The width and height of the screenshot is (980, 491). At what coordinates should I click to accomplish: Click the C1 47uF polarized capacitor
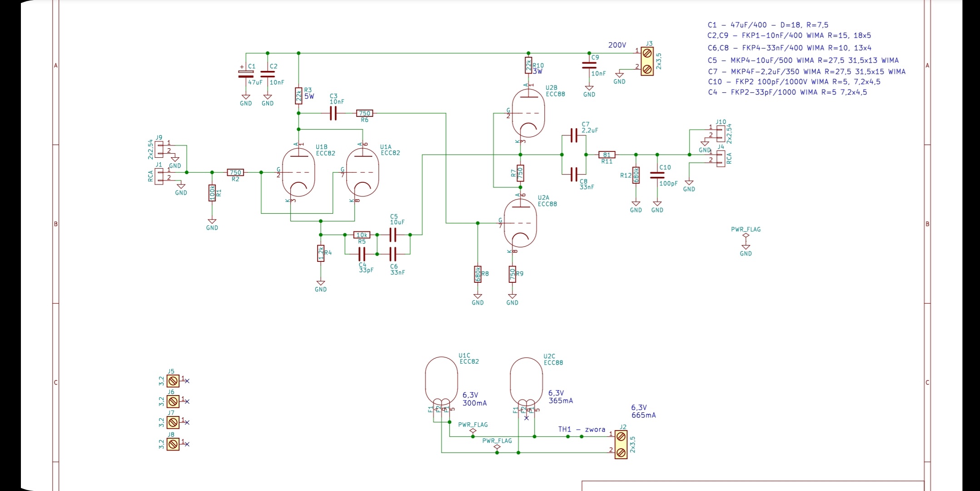pyautogui.click(x=246, y=75)
